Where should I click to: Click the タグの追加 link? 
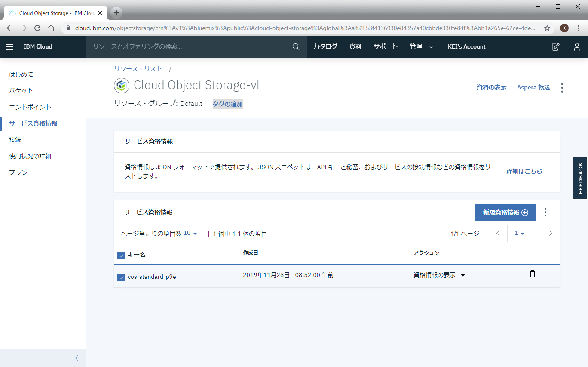[x=227, y=104]
